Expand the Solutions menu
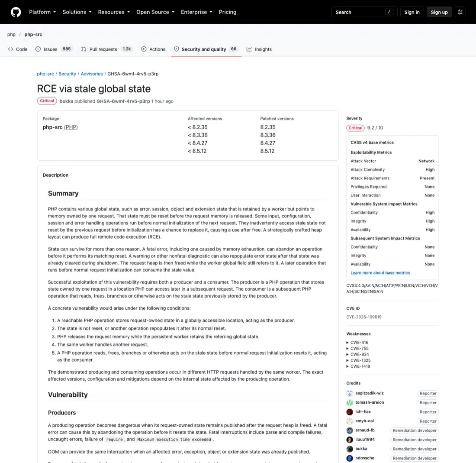The height and width of the screenshot is (463, 476). (77, 12)
